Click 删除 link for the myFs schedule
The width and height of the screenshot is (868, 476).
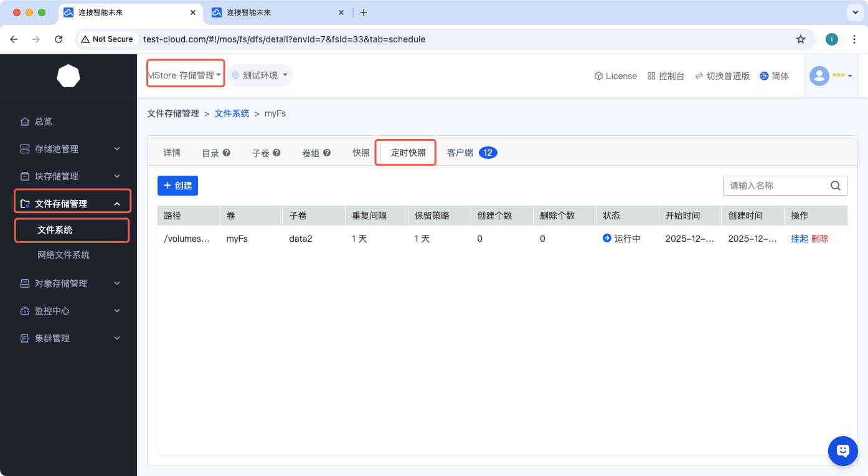[819, 239]
